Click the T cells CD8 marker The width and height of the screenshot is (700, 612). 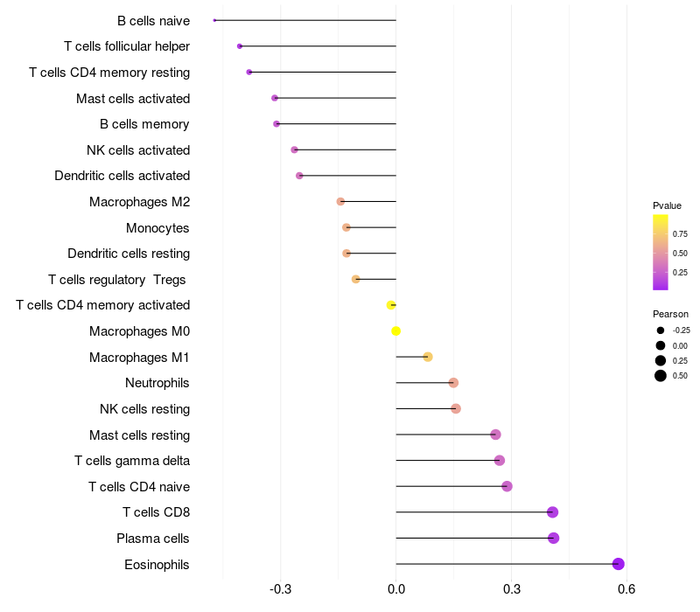(552, 512)
